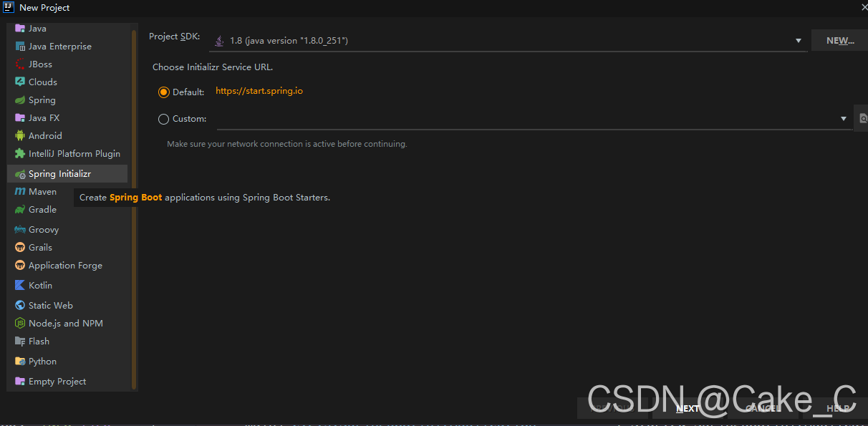This screenshot has width=868, height=426.
Task: Choose the JBoss icon in list
Action: (x=20, y=64)
